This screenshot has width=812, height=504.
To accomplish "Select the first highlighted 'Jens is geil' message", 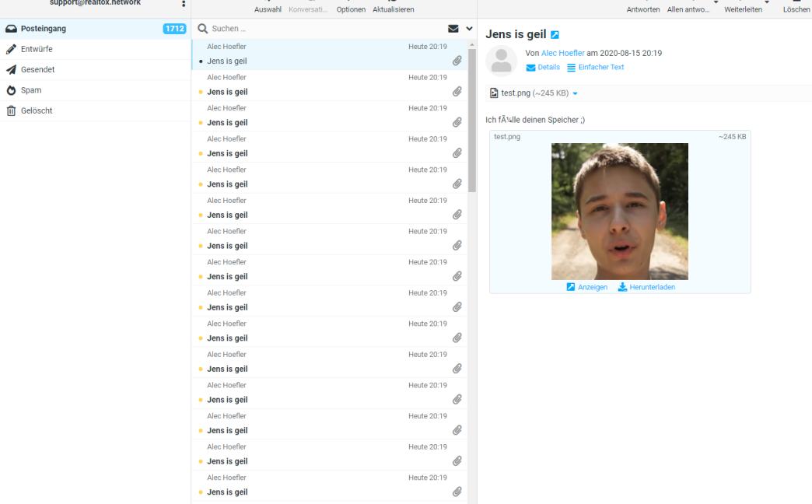I will pyautogui.click(x=329, y=54).
